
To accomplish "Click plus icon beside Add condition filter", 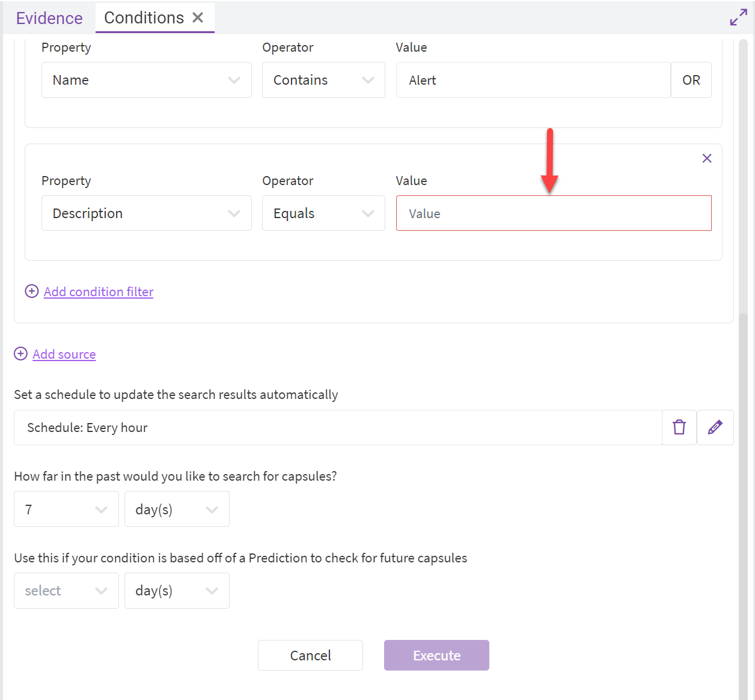I will 32,291.
